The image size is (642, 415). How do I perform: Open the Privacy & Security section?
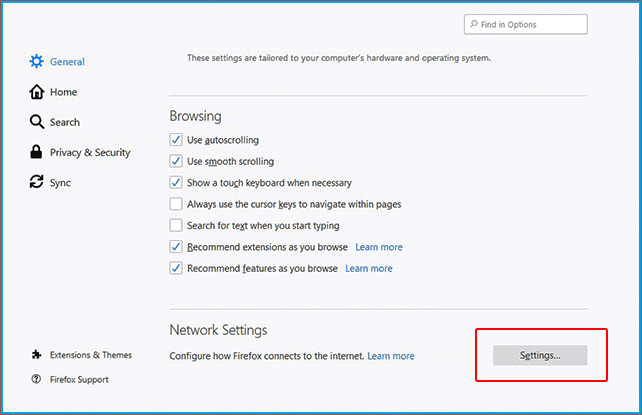[90, 152]
